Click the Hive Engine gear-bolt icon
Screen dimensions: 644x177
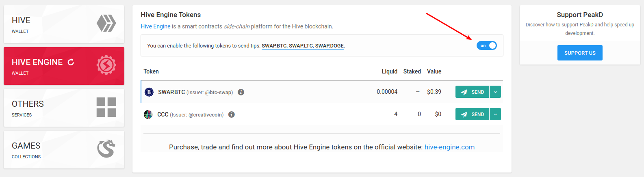(x=106, y=65)
